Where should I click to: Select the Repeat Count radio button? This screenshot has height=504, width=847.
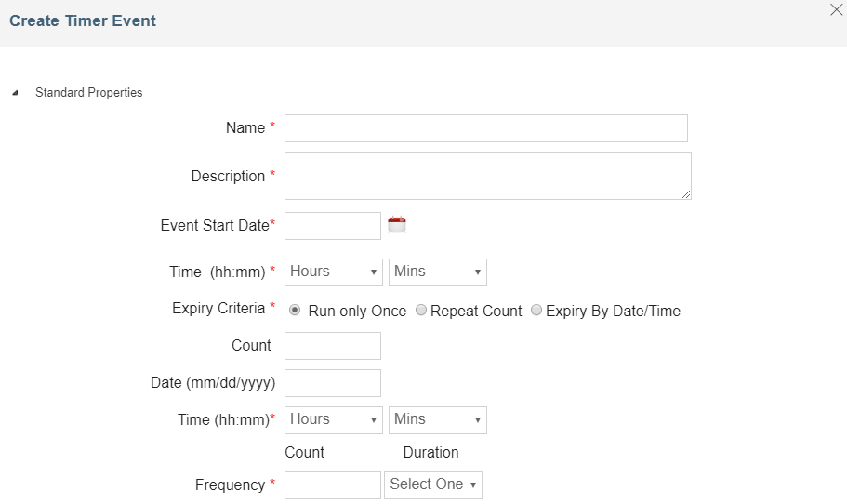point(421,311)
